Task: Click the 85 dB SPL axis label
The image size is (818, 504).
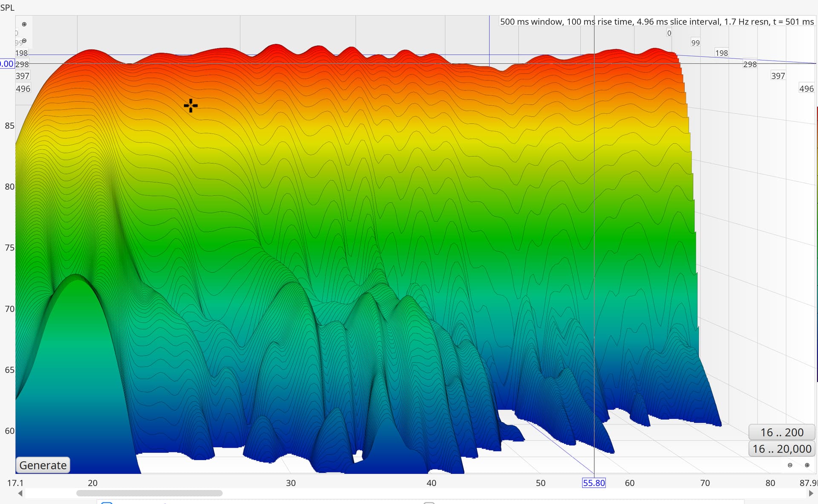Action: 9,126
